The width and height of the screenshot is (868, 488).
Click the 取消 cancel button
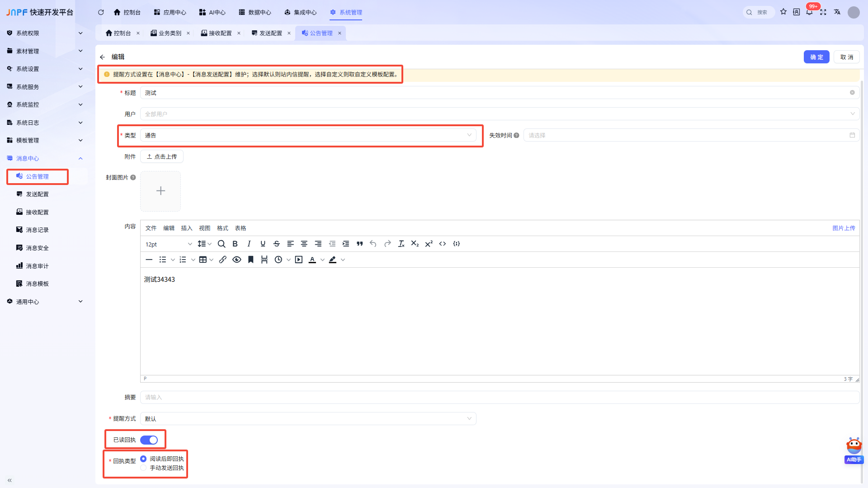(x=847, y=57)
